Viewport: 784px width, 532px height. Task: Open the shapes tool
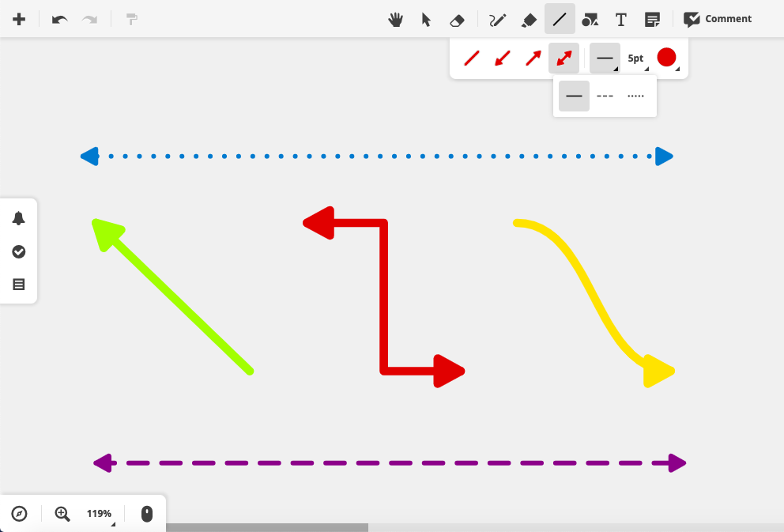click(x=590, y=20)
